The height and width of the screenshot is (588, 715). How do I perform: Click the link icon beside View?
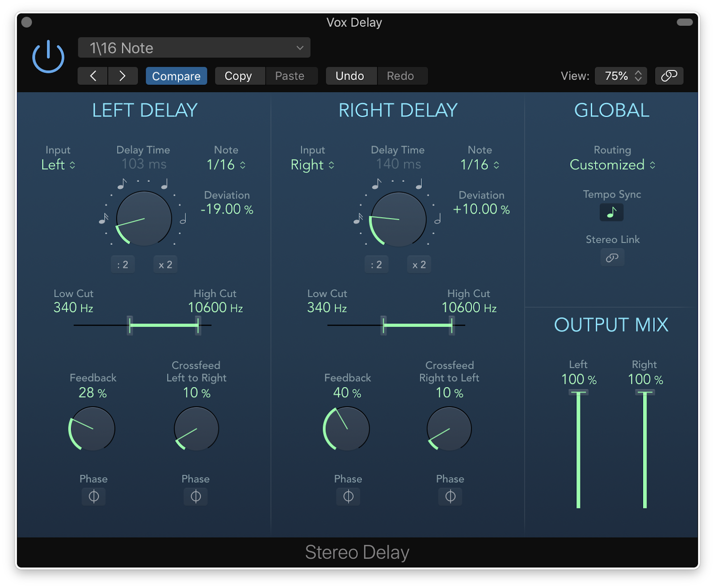669,76
